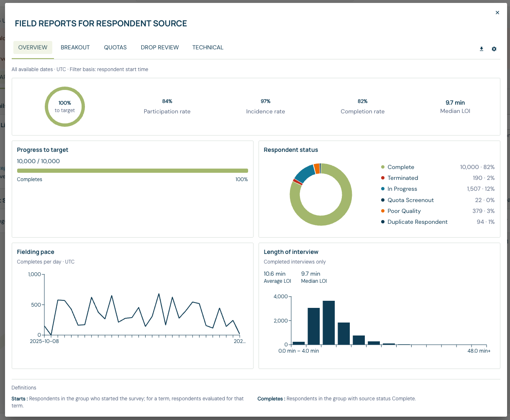Click the "94 · 1%" Duplicate Respondent count
The width and height of the screenshot is (510, 420).
(486, 222)
